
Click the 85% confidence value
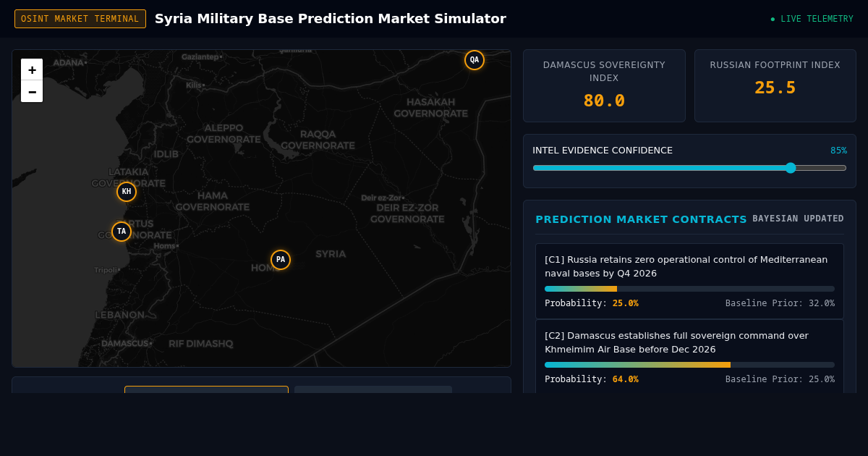coord(838,151)
